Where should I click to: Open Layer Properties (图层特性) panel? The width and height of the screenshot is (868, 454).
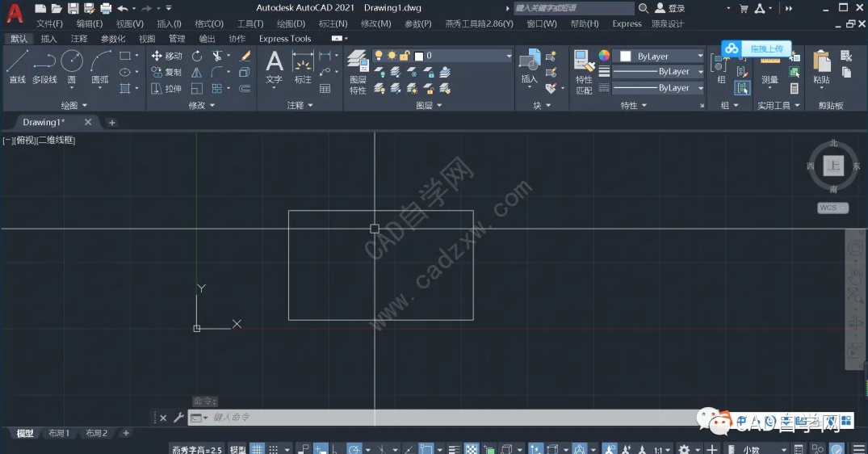click(x=358, y=72)
